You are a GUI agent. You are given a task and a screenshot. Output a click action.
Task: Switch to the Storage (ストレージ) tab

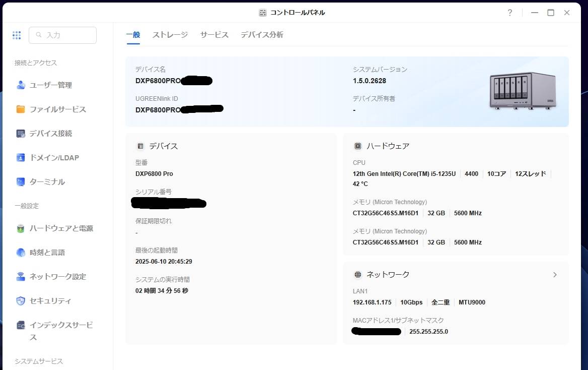(170, 35)
